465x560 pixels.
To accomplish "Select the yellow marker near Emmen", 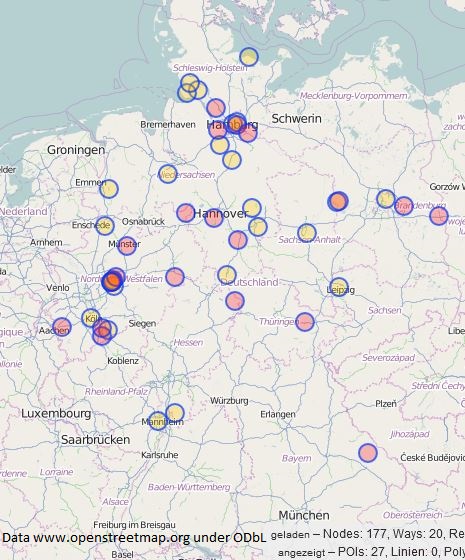I will coord(109,189).
